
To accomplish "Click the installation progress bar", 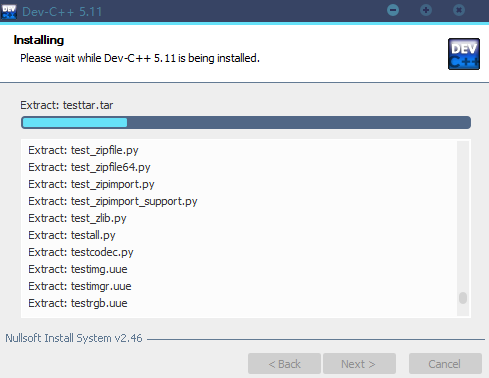I will click(246, 122).
